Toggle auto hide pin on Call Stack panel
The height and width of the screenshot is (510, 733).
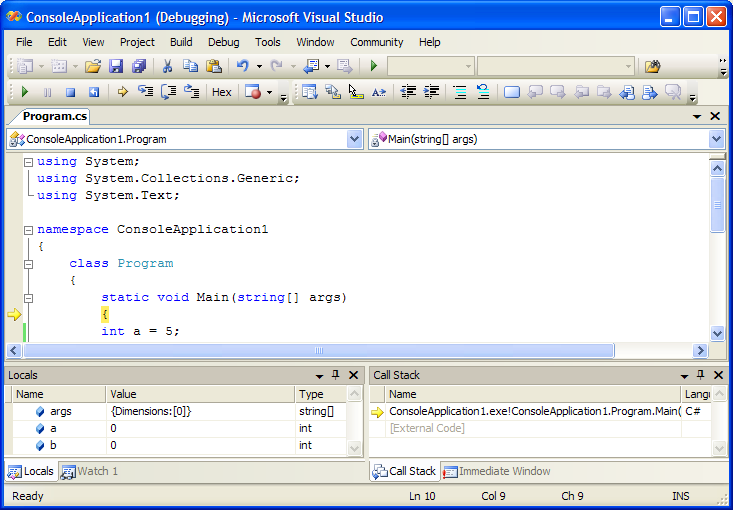[700, 375]
